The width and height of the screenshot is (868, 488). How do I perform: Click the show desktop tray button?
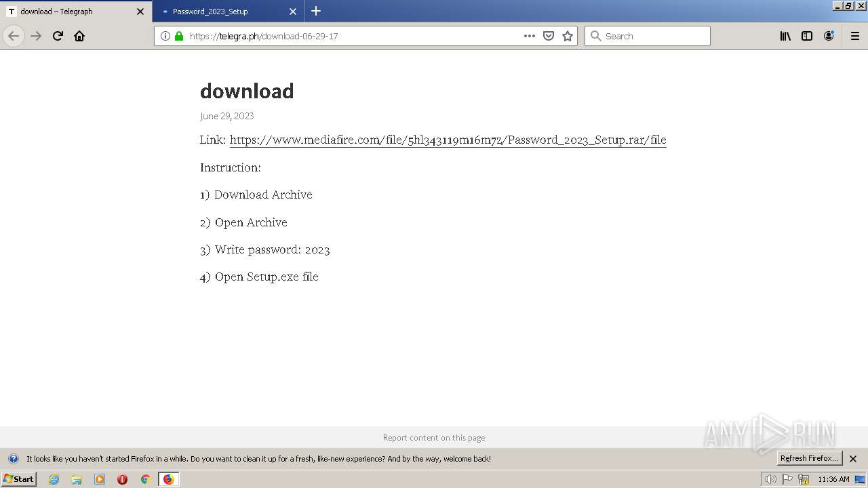coord(860,479)
